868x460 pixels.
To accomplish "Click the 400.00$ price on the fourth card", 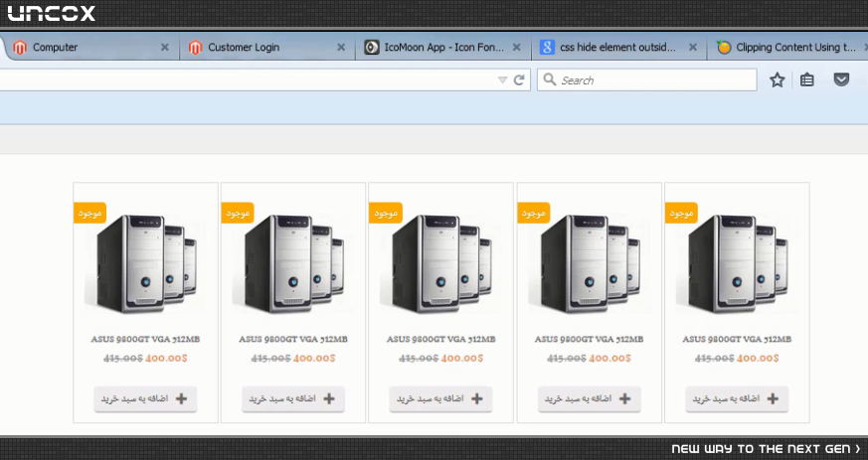I will [x=610, y=359].
